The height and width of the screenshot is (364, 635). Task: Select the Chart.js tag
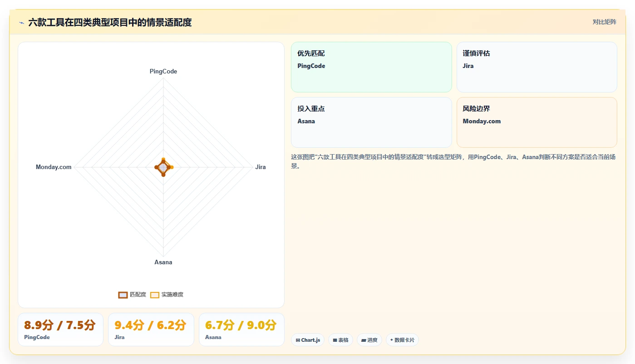[308, 340]
